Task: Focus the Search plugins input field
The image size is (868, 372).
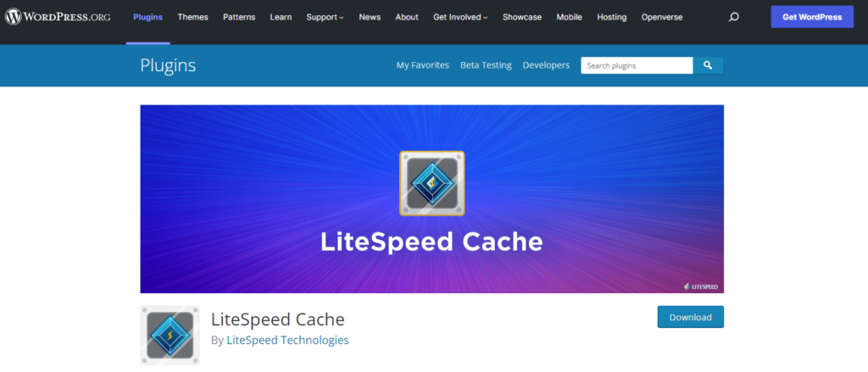Action: (637, 65)
